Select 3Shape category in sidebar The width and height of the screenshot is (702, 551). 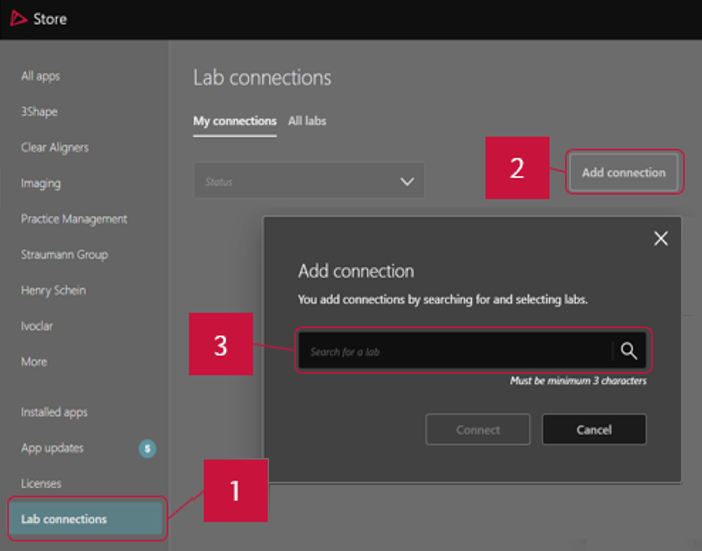[x=39, y=112]
